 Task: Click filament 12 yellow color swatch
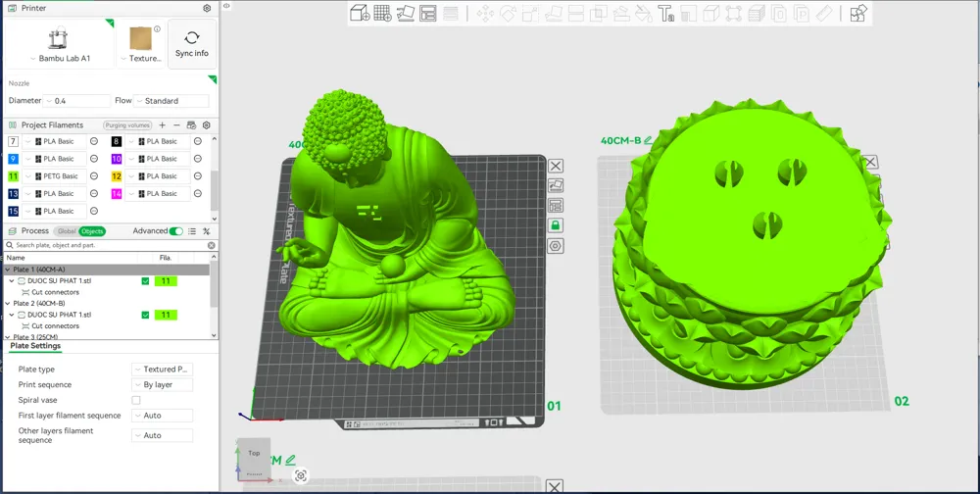tap(117, 176)
